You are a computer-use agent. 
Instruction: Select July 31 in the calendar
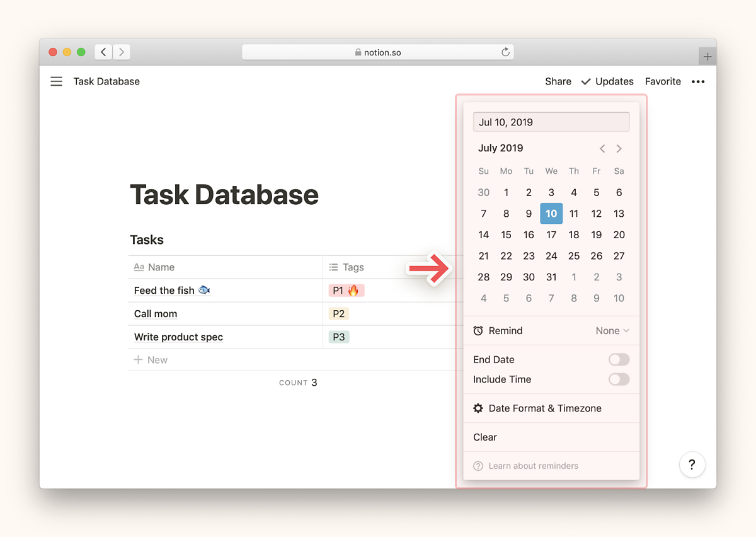[551, 277]
